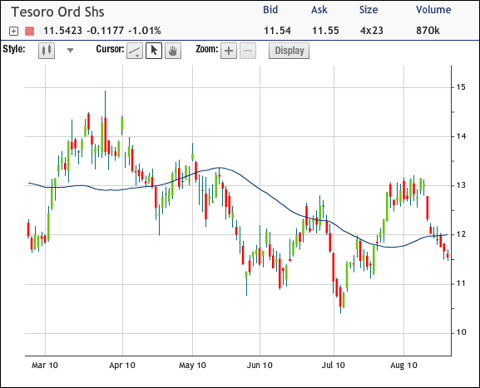Viewport: 480px width, 388px height.
Task: Click the red Tesoro series color swatch
Action: coord(30,31)
